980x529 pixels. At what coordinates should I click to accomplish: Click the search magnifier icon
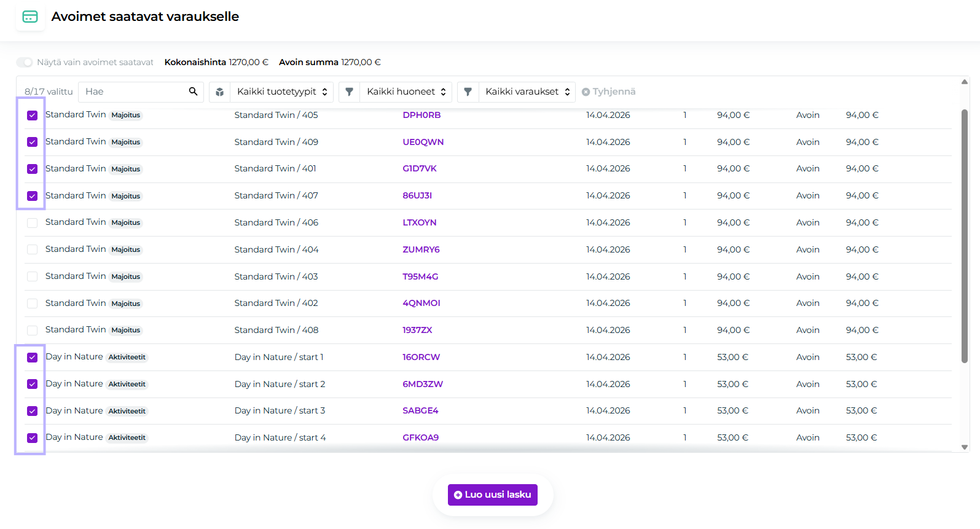193,92
